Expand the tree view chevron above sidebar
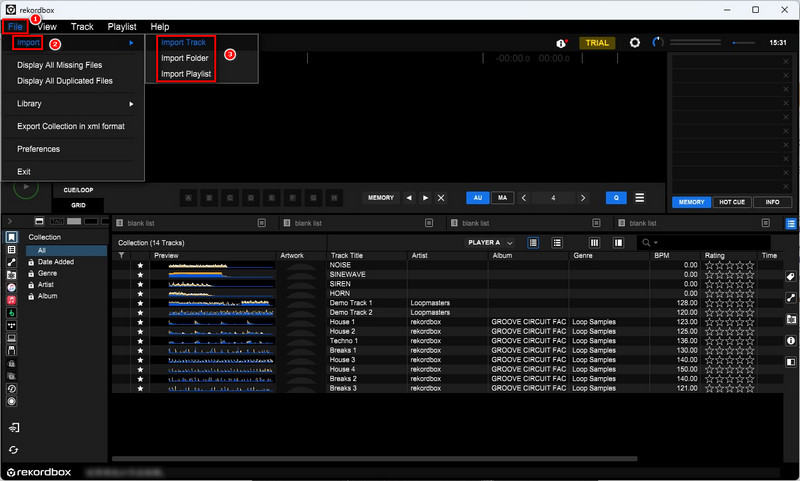This screenshot has height=481, width=800. (10, 221)
